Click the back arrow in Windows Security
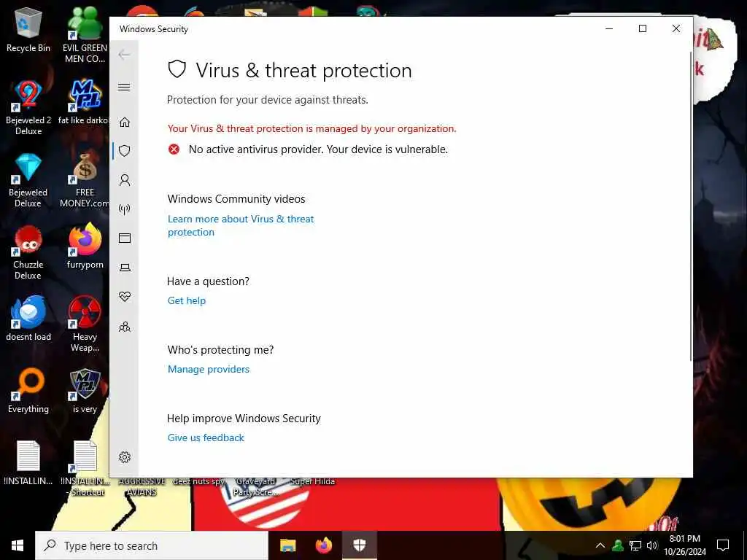Viewport: 747px width, 560px height. 124,54
